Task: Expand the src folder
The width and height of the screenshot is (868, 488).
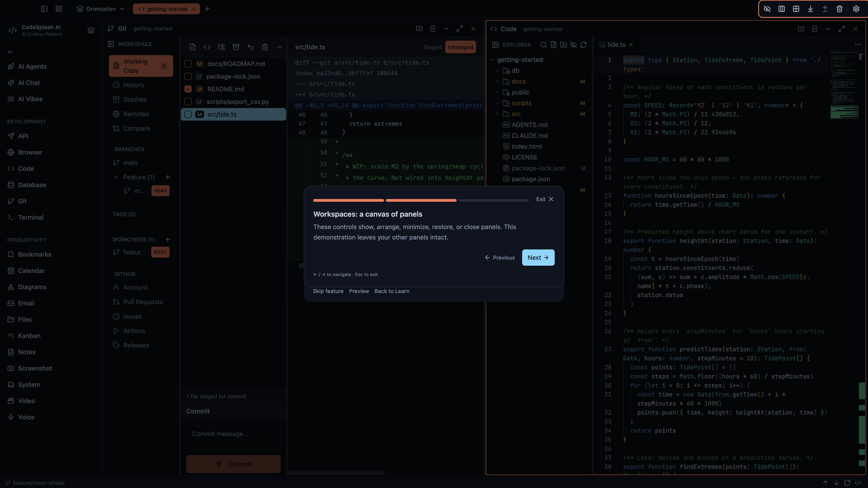Action: pos(497,114)
